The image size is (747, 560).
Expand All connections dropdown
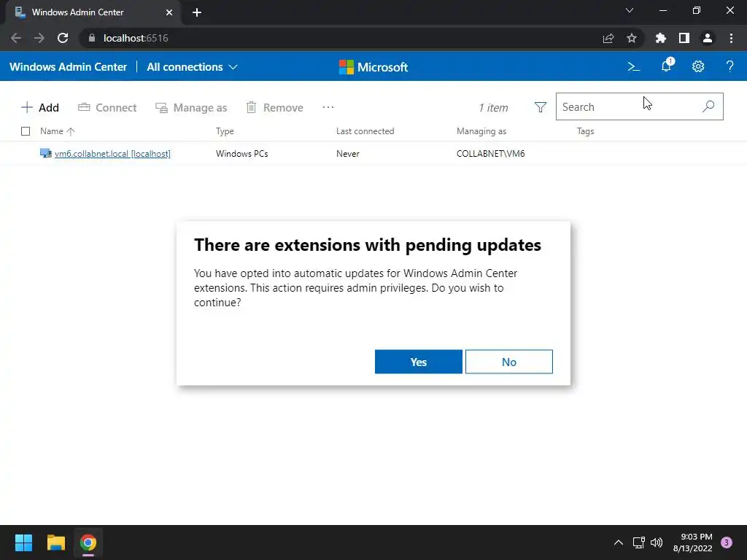pyautogui.click(x=192, y=67)
